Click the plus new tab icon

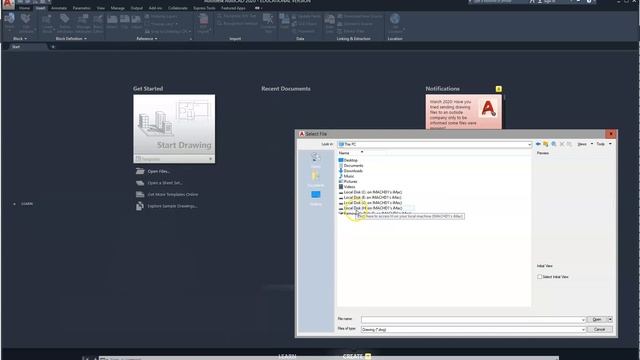(x=53, y=47)
